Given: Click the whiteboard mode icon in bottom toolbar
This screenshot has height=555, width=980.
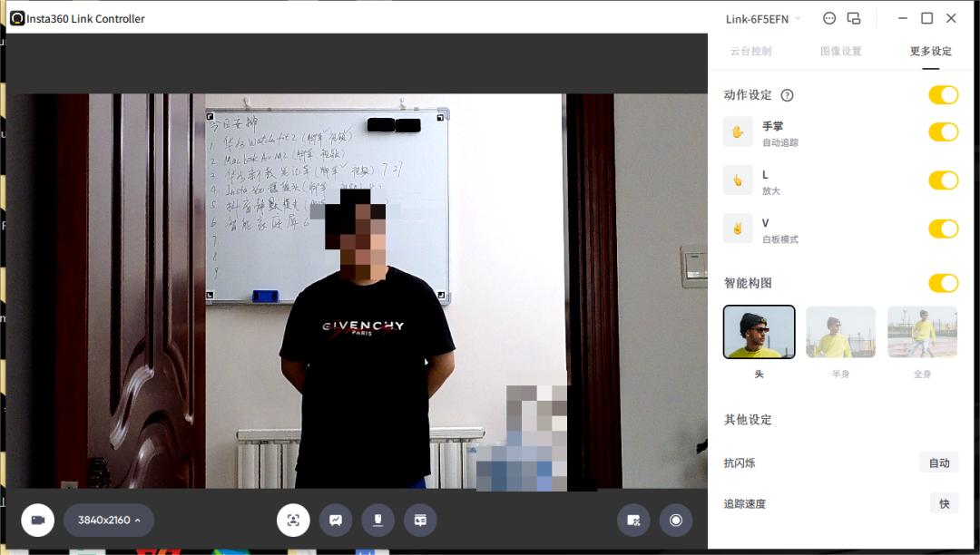Looking at the screenshot, I should [336, 520].
